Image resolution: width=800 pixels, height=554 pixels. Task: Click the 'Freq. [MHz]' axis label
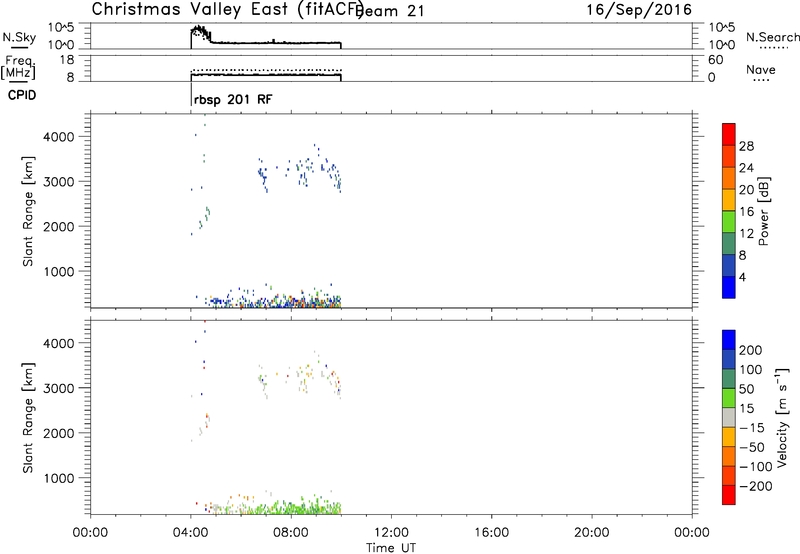click(18, 67)
